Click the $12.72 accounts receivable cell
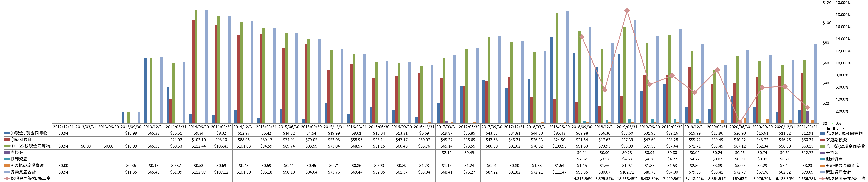The width and height of the screenshot is (868, 182). [807, 153]
